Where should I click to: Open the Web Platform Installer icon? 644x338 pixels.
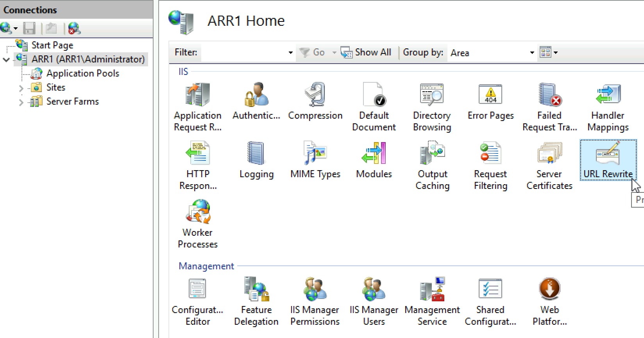pos(549,301)
